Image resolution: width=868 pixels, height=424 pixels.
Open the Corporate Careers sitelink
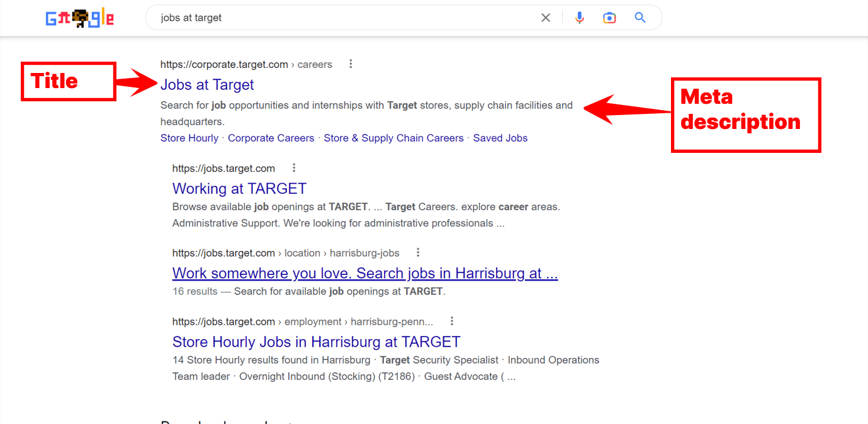click(x=271, y=138)
